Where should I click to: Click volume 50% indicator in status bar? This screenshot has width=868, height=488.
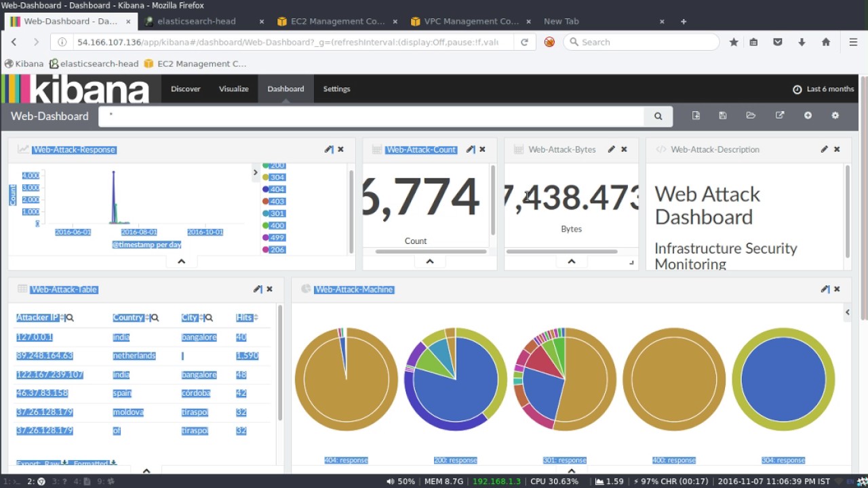(x=401, y=481)
